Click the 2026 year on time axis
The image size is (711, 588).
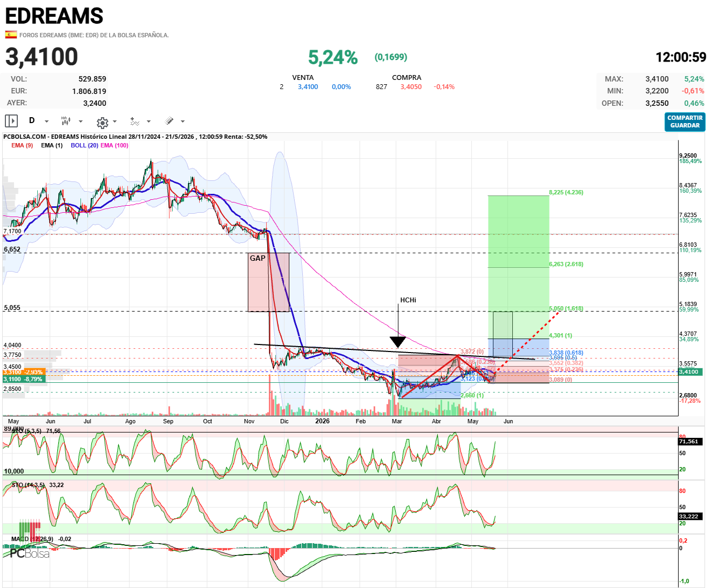[x=322, y=421]
